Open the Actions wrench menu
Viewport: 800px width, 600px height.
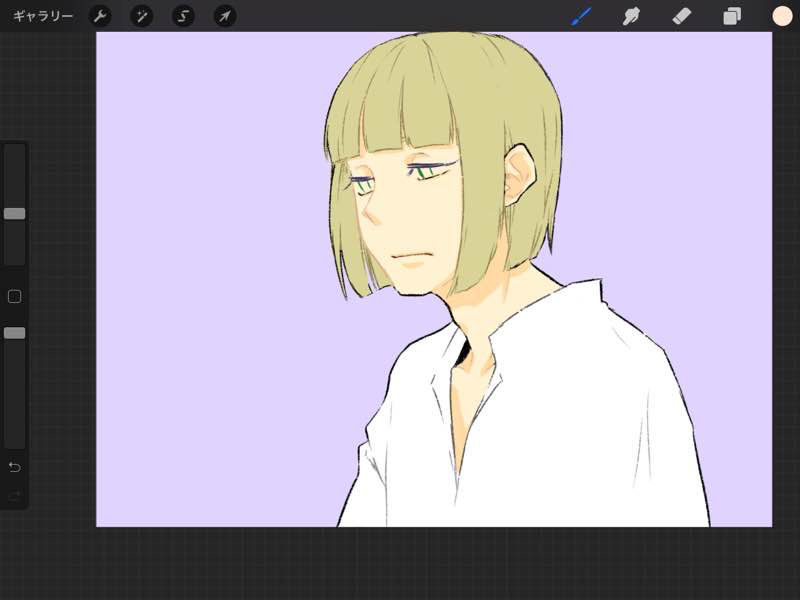tap(99, 16)
